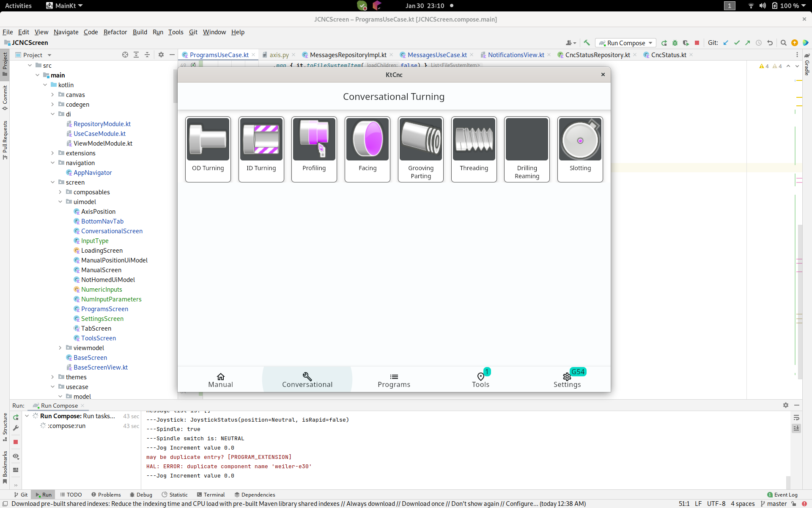Update project via Git blue arrow
The width and height of the screenshot is (812, 508).
coord(726,43)
